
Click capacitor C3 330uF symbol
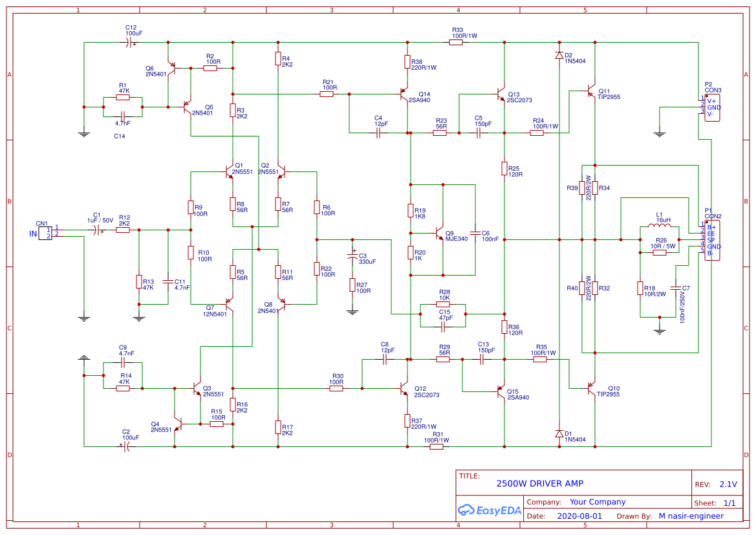(x=352, y=257)
